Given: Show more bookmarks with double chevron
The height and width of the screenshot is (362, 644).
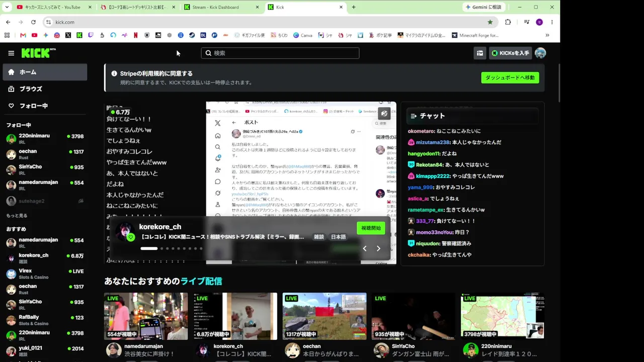Looking at the screenshot, I should coord(547,35).
